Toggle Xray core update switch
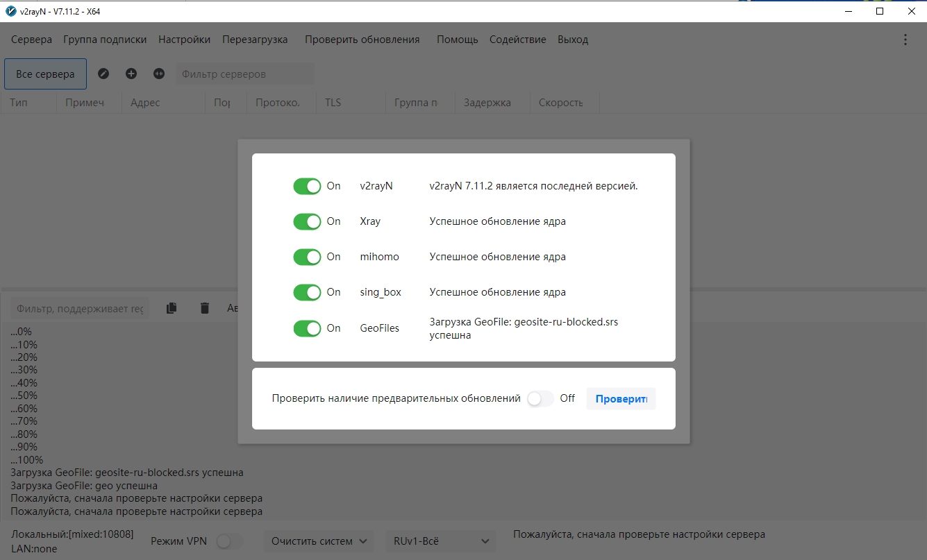The image size is (927, 560). [307, 221]
